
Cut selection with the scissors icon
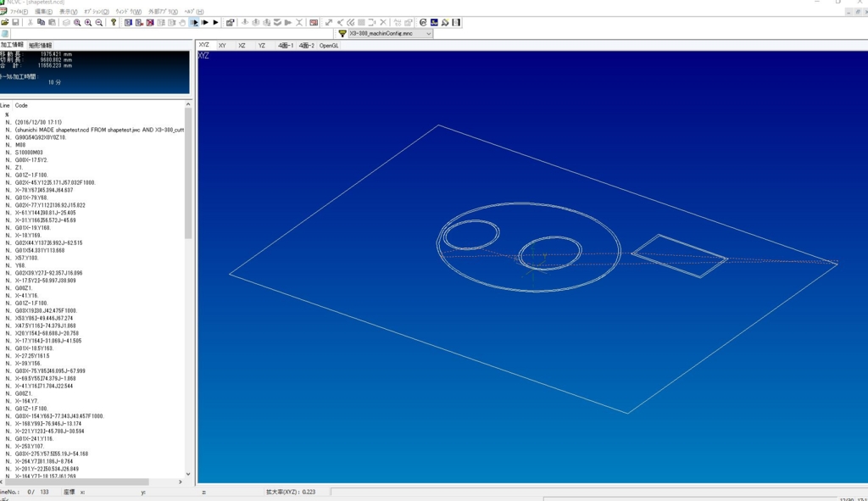tap(30, 22)
